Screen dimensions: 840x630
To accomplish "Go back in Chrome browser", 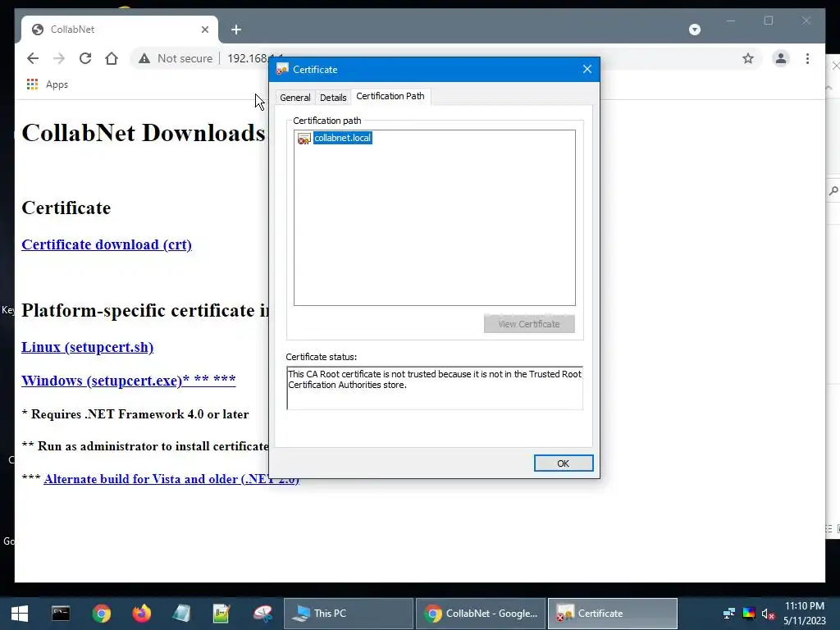I will tap(33, 58).
